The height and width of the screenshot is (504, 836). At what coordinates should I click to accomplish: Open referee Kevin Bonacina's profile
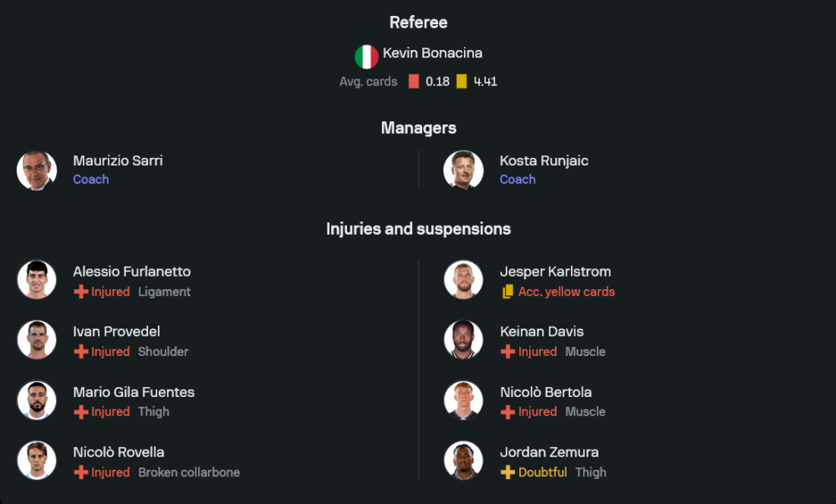(x=432, y=53)
